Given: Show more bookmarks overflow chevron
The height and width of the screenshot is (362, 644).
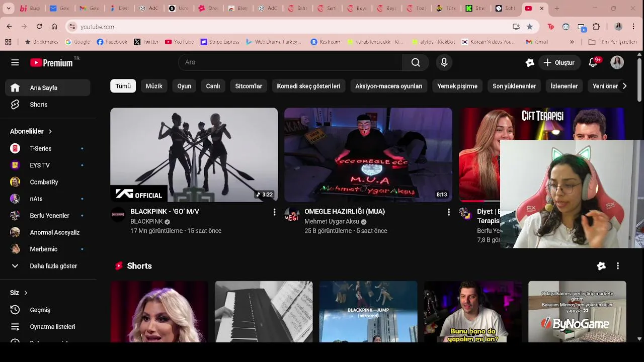Looking at the screenshot, I should [572, 42].
